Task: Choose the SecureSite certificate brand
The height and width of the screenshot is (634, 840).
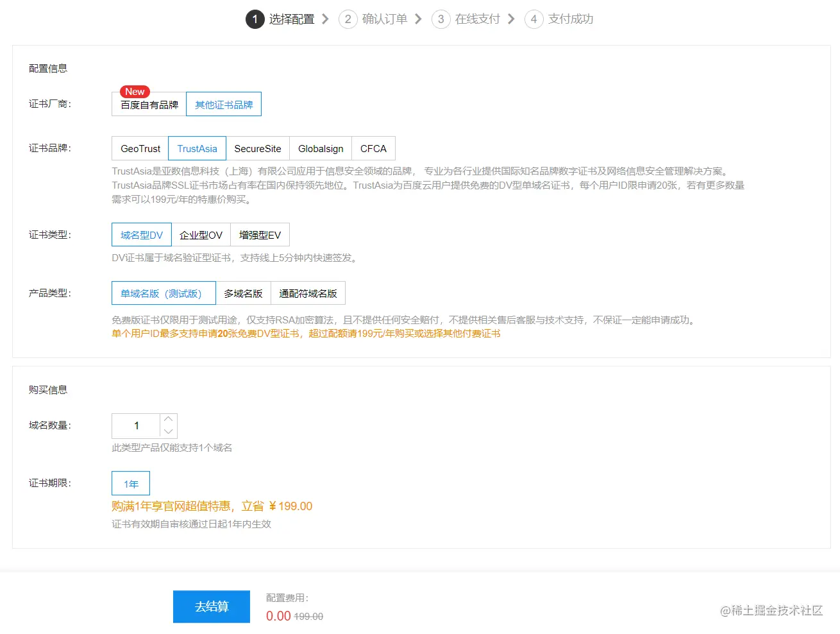Action: click(258, 148)
